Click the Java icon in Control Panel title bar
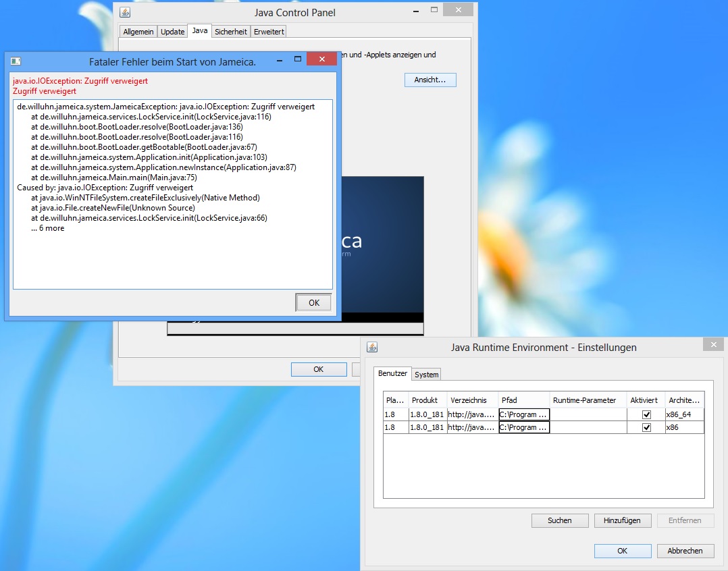Viewport: 728px width, 571px height. tap(125, 13)
